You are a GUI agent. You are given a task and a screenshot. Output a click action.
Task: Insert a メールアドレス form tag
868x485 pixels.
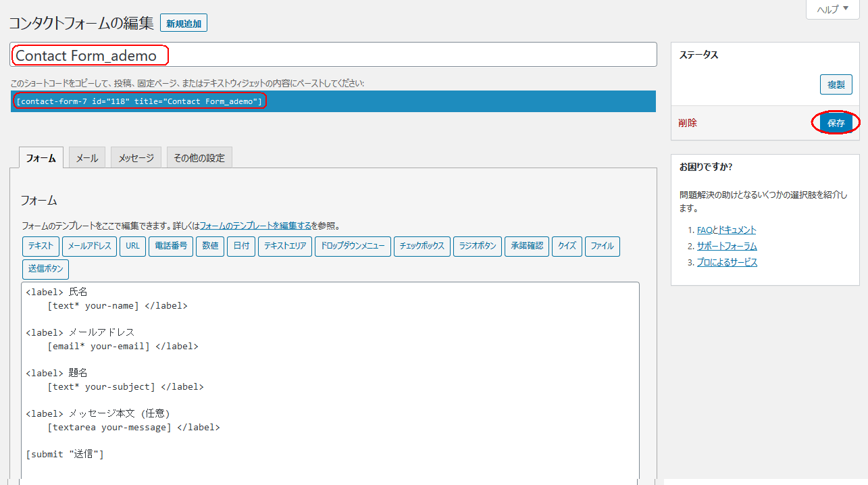(90, 246)
